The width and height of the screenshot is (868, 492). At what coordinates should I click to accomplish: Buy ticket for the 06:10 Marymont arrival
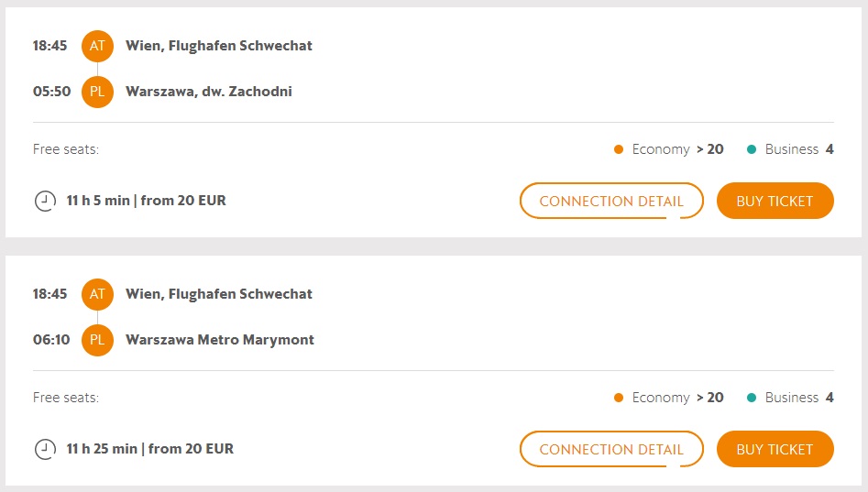click(775, 450)
